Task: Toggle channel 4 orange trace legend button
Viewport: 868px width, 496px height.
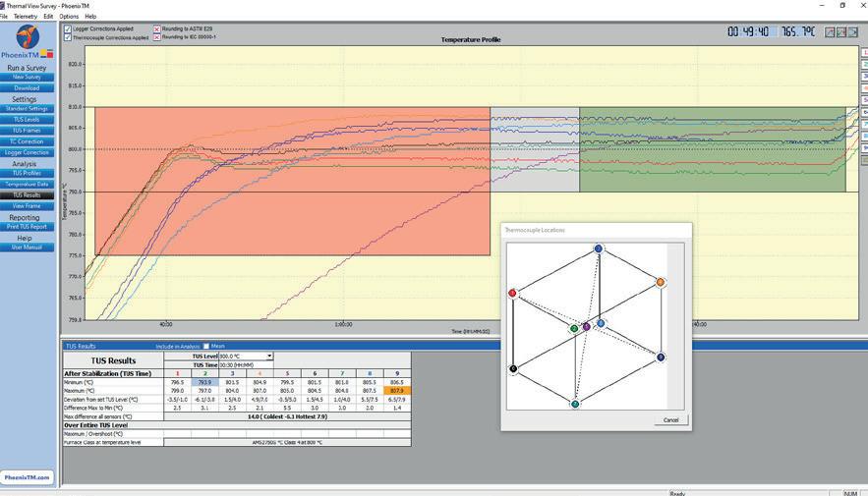Action: [x=865, y=88]
